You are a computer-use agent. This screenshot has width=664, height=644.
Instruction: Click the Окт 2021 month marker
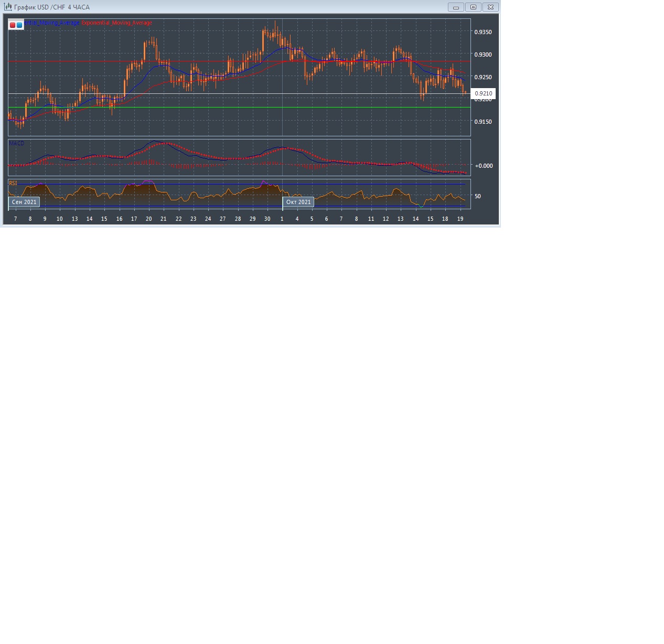(x=298, y=202)
